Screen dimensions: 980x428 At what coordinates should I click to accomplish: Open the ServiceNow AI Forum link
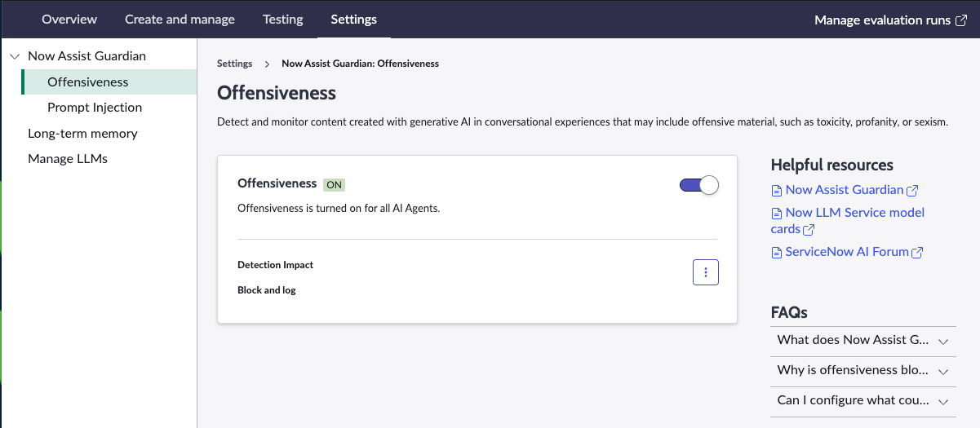pyautogui.click(x=847, y=252)
